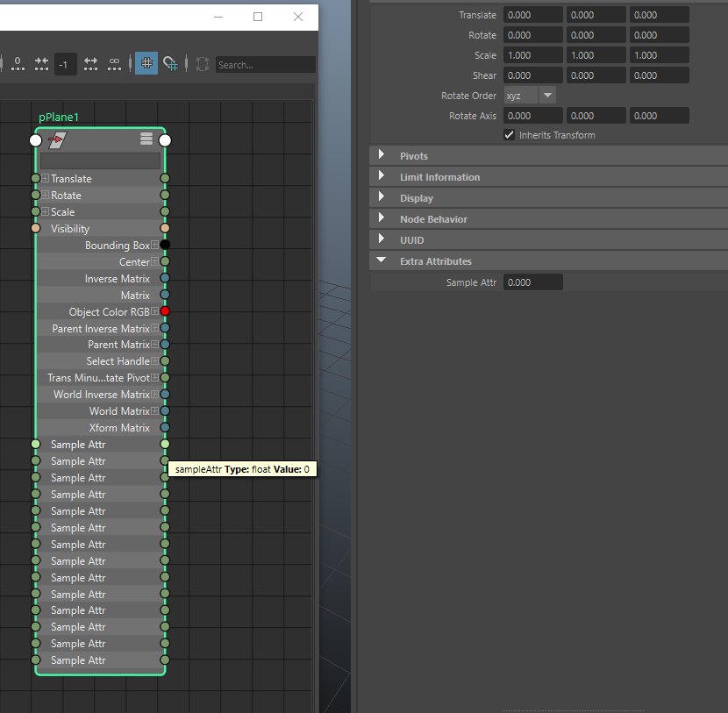Toggle the grid visibility button
This screenshot has width=728, height=713.
[146, 63]
